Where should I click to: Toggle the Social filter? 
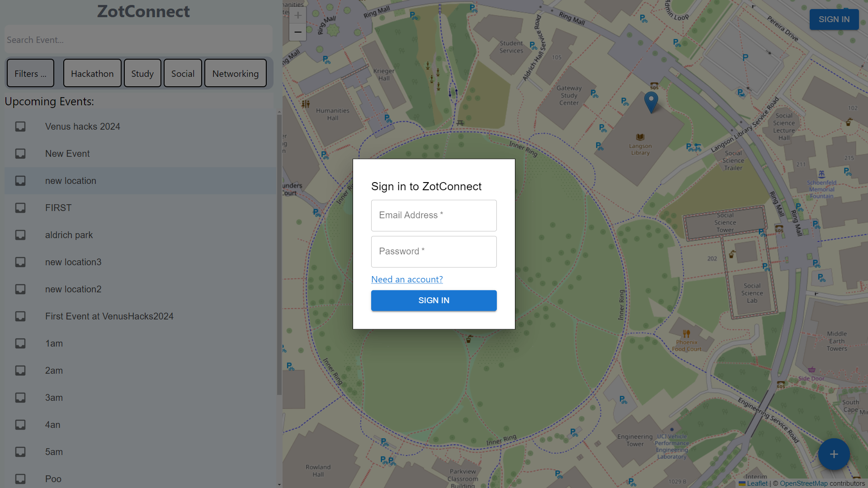(183, 73)
